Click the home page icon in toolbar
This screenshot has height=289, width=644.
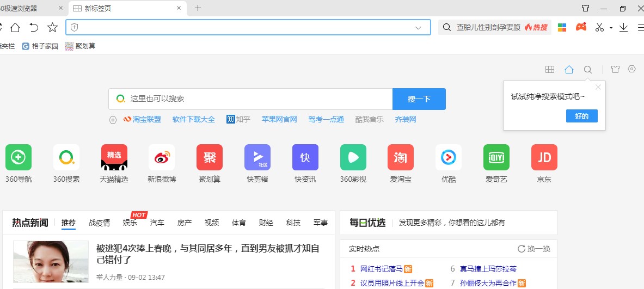15,27
